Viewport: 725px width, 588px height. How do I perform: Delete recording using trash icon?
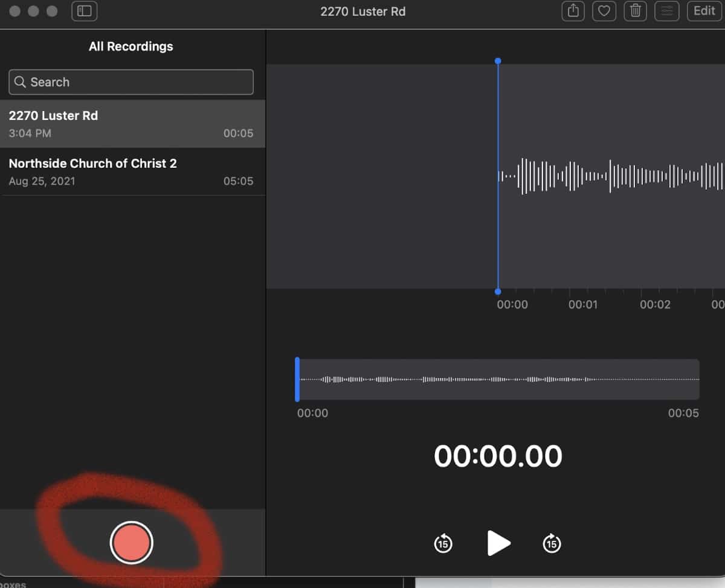click(x=635, y=11)
